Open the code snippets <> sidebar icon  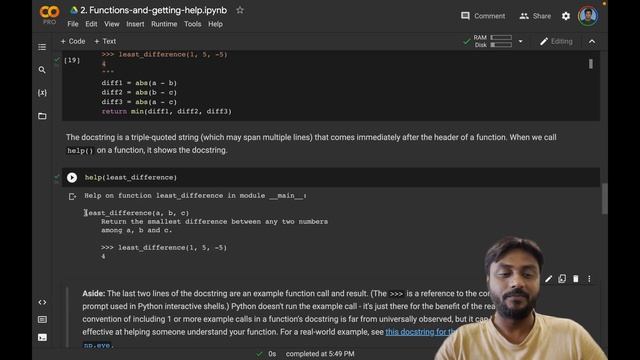tap(42, 302)
